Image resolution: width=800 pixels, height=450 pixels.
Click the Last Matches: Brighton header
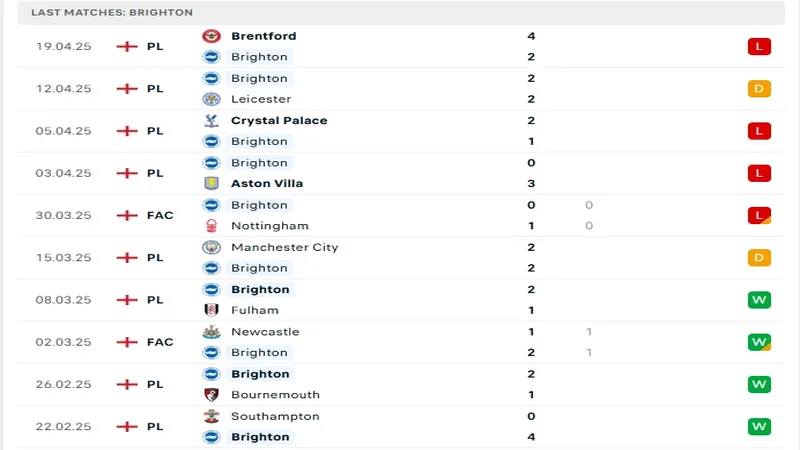point(112,12)
